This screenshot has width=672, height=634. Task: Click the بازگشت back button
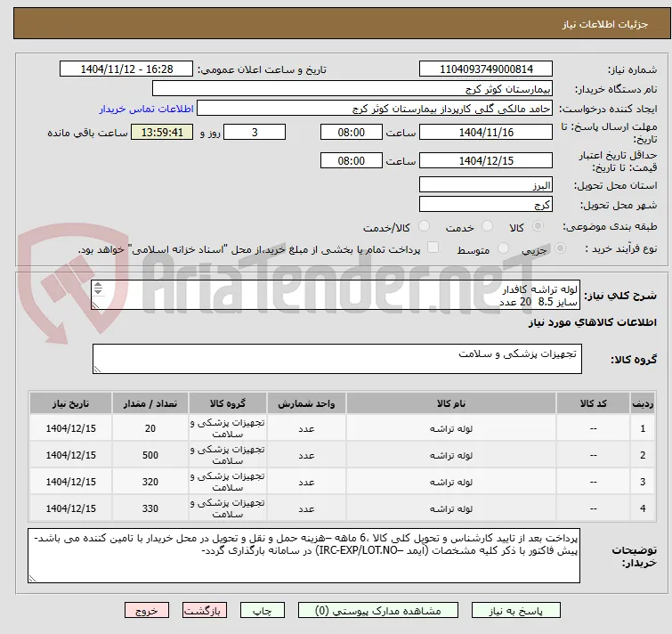pyautogui.click(x=205, y=611)
